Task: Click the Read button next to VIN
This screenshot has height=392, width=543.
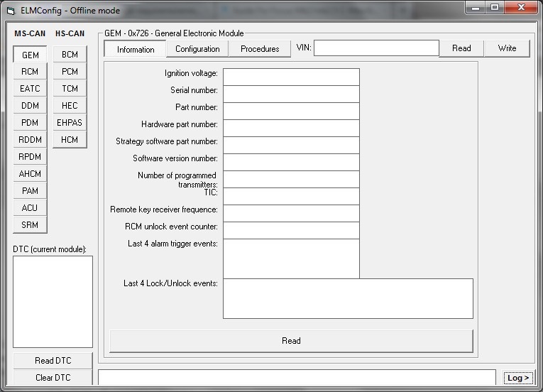Action: coord(461,48)
